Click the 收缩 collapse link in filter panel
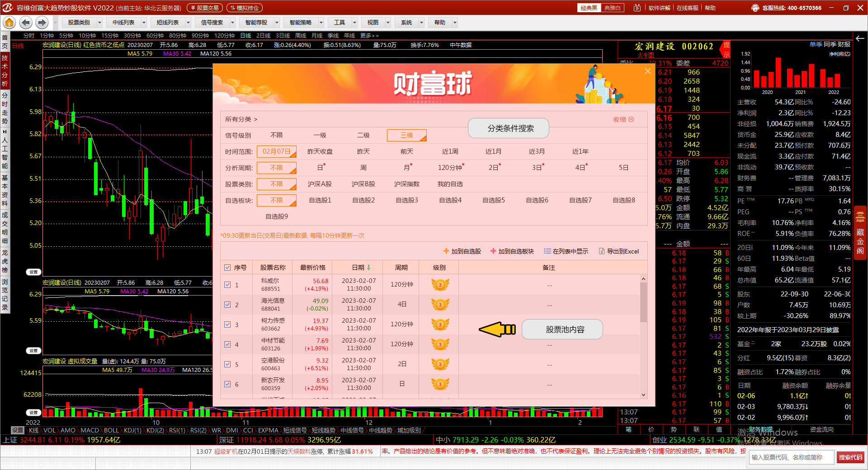The image size is (868, 470). pos(623,119)
